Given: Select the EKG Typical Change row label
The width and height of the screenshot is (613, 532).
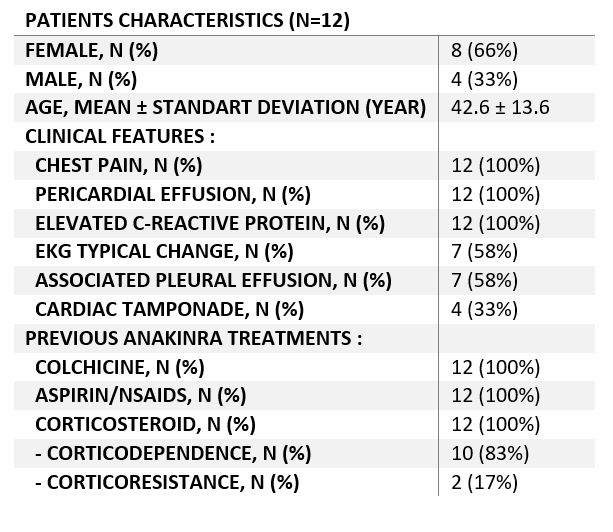Looking at the screenshot, I should 165,252.
